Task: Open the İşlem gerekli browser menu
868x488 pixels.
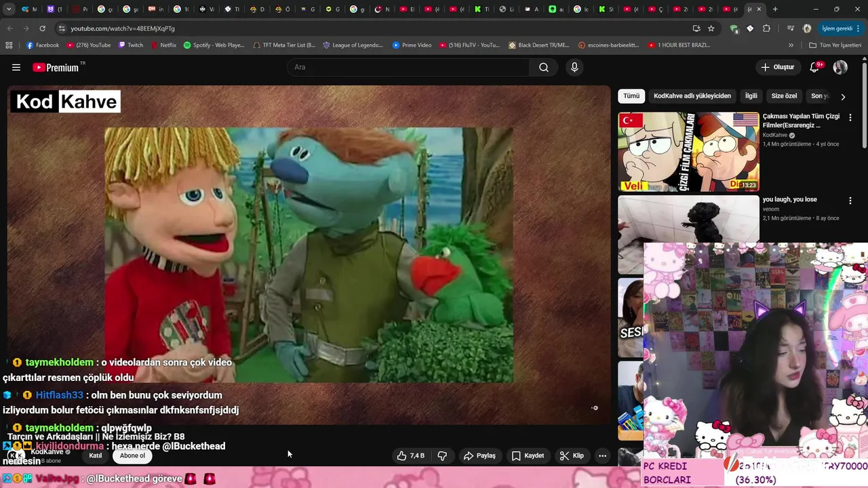Action: [x=840, y=28]
